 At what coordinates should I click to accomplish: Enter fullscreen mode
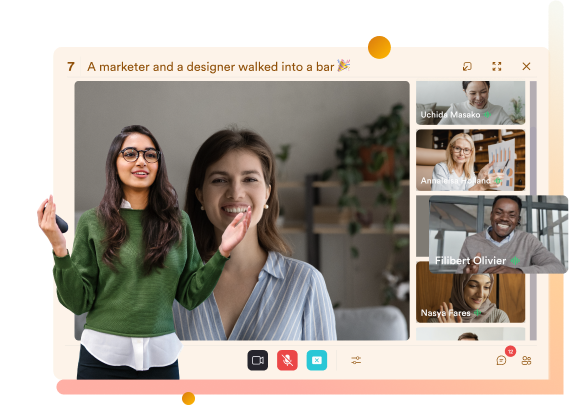497,66
